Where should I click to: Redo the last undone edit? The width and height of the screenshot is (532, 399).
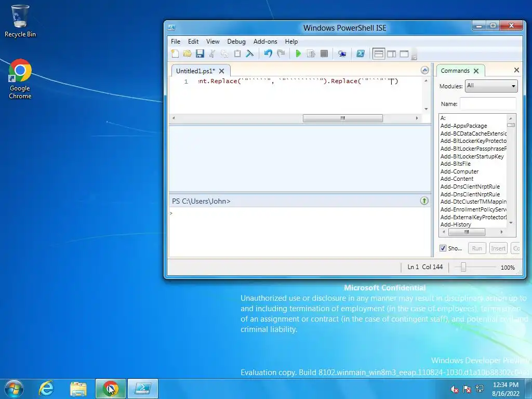coord(281,54)
